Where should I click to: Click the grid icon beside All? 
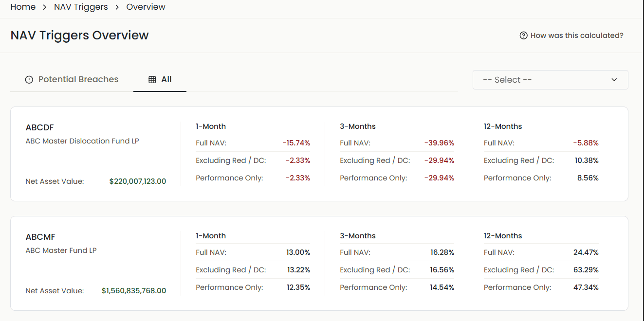coord(152,79)
